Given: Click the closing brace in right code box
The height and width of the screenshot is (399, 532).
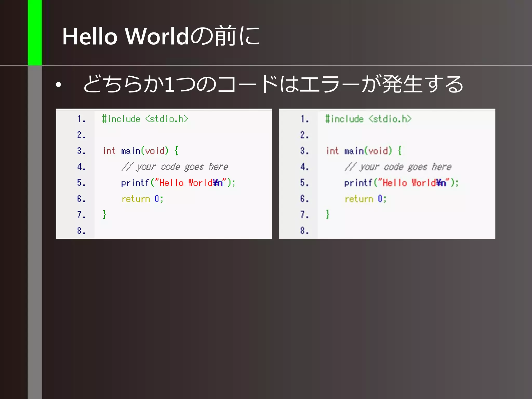Looking at the screenshot, I should (328, 215).
